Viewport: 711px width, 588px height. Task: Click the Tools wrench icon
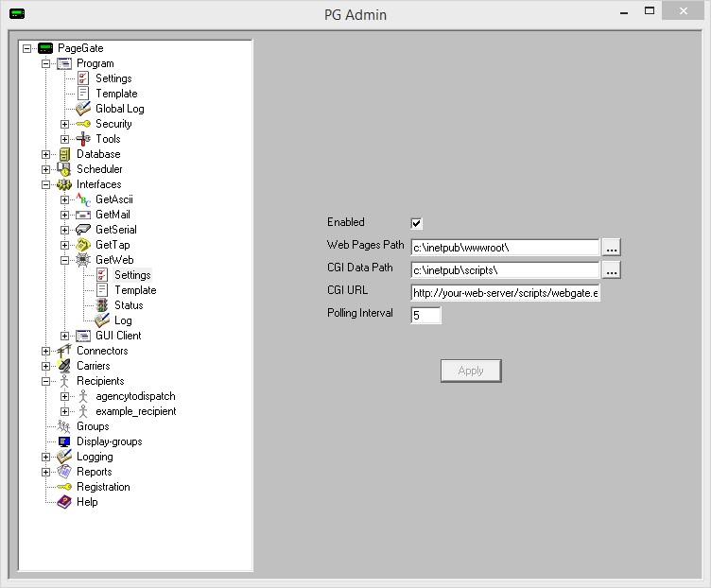83,139
